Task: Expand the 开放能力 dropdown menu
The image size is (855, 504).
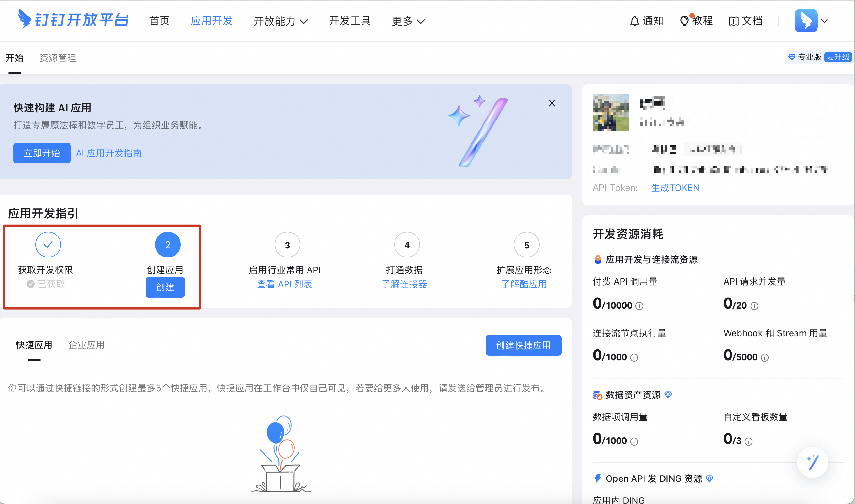Action: (x=280, y=21)
